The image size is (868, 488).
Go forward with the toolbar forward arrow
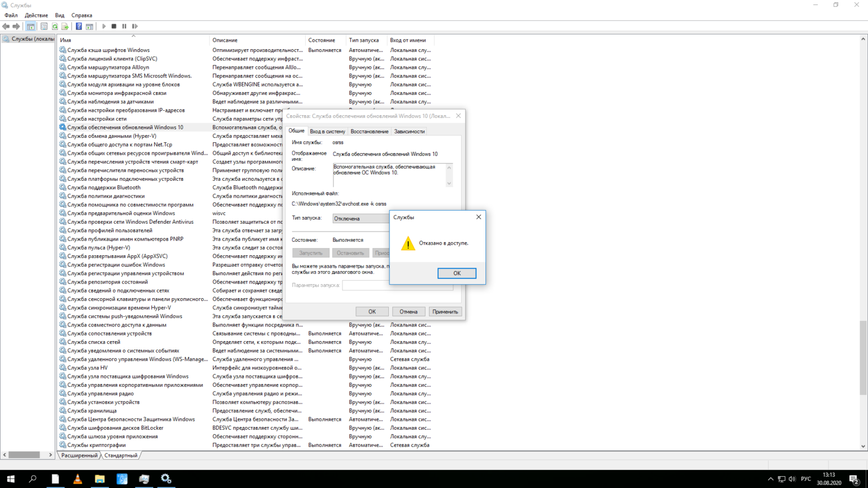(x=16, y=27)
